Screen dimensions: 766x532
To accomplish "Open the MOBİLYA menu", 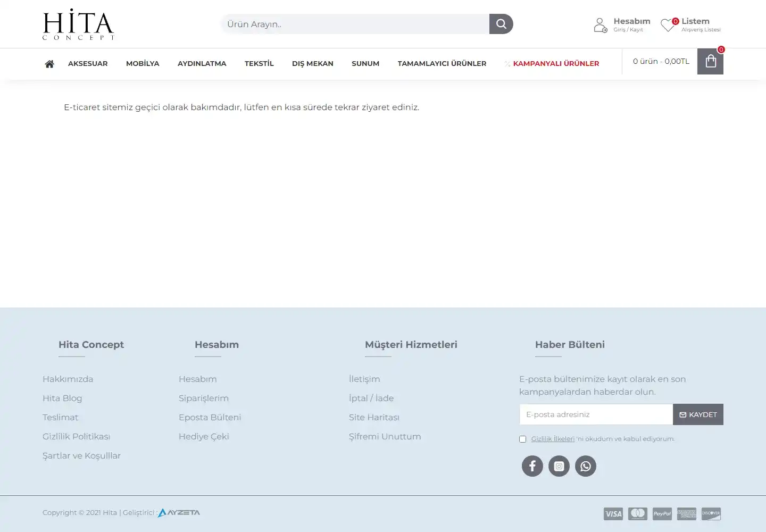I will (x=143, y=63).
